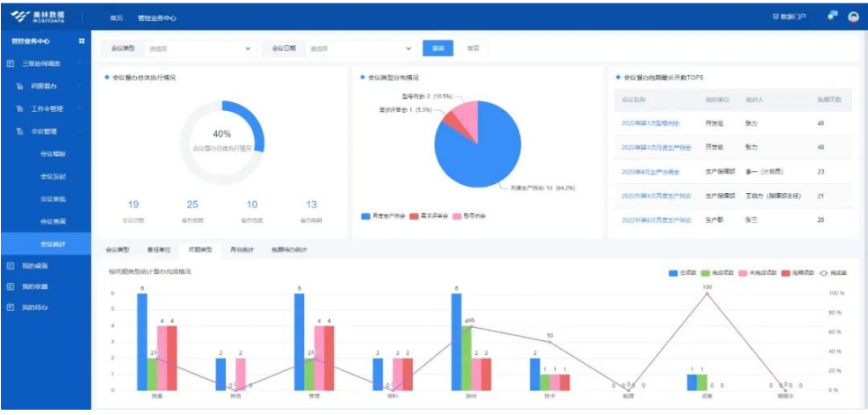Viewport: 868px width, 415px height.
Task: Open the 2022年第1次型号例会 link
Action: click(x=656, y=123)
